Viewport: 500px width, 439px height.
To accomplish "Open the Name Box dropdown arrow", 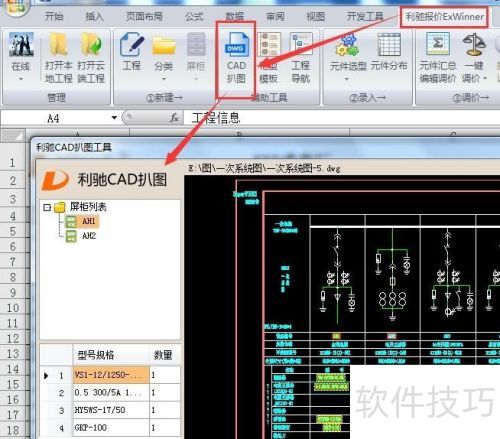I will 114,118.
